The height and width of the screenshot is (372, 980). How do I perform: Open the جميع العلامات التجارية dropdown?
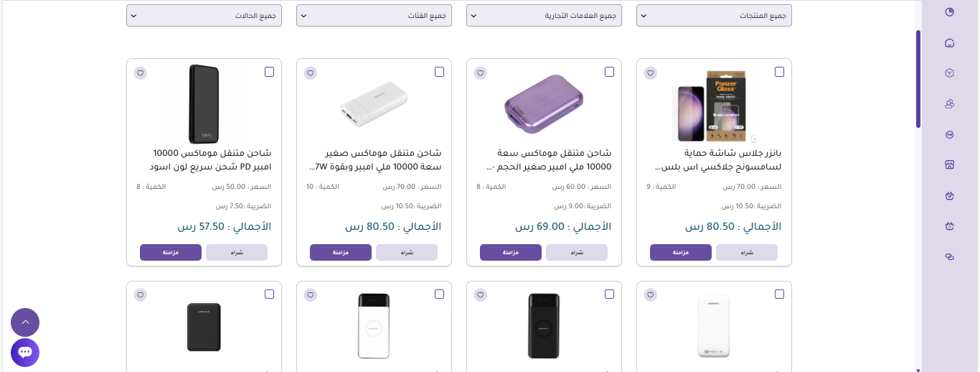coord(544,16)
